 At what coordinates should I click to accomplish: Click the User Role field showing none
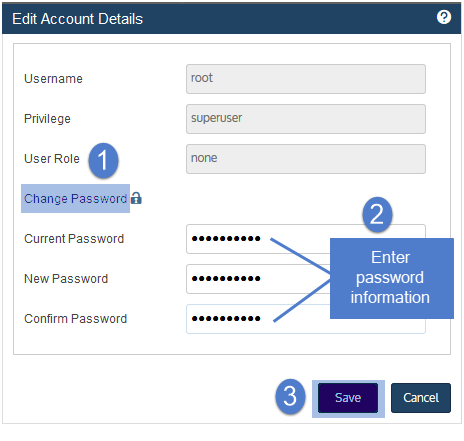306,159
